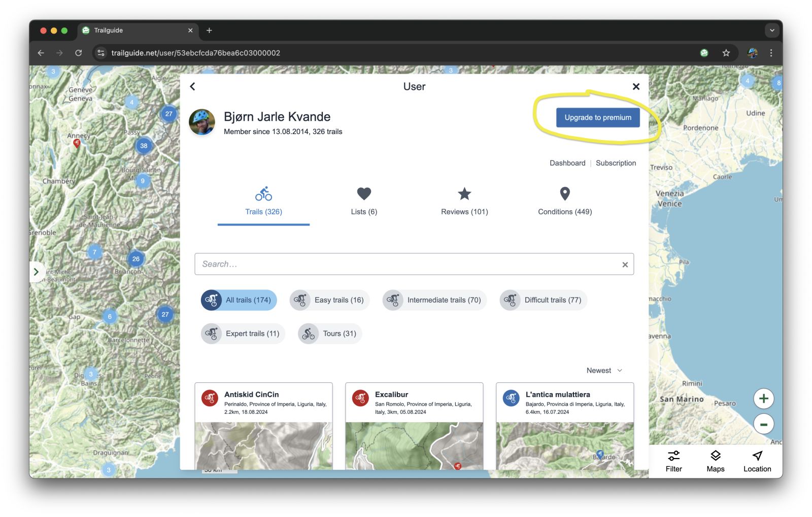The image size is (812, 517).
Task: Click the Antiskid CinCin map thumbnail
Action: 263,446
